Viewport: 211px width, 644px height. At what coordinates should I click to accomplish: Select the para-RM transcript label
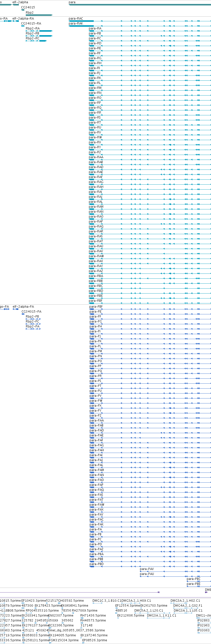[95, 88]
